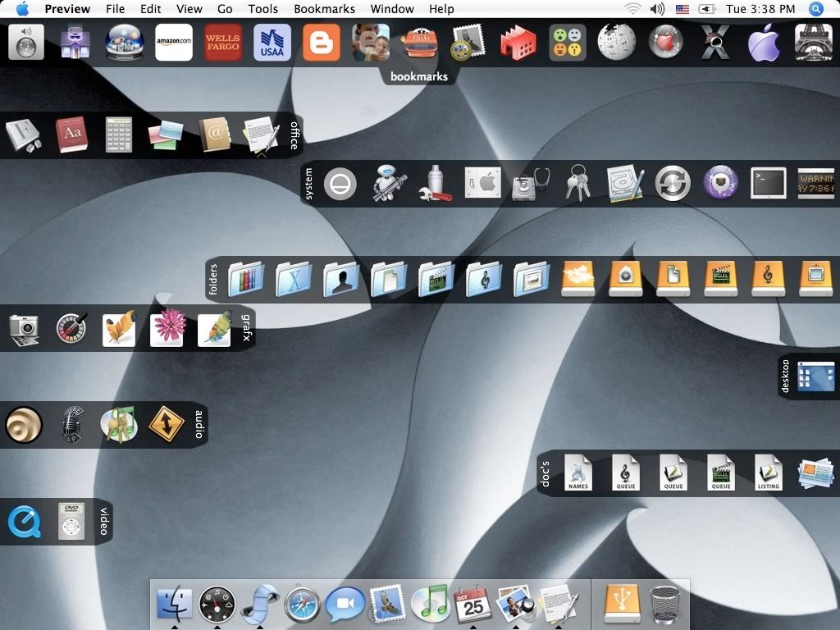Click the Safari compass in the Dock
The width and height of the screenshot is (840, 630).
302,605
